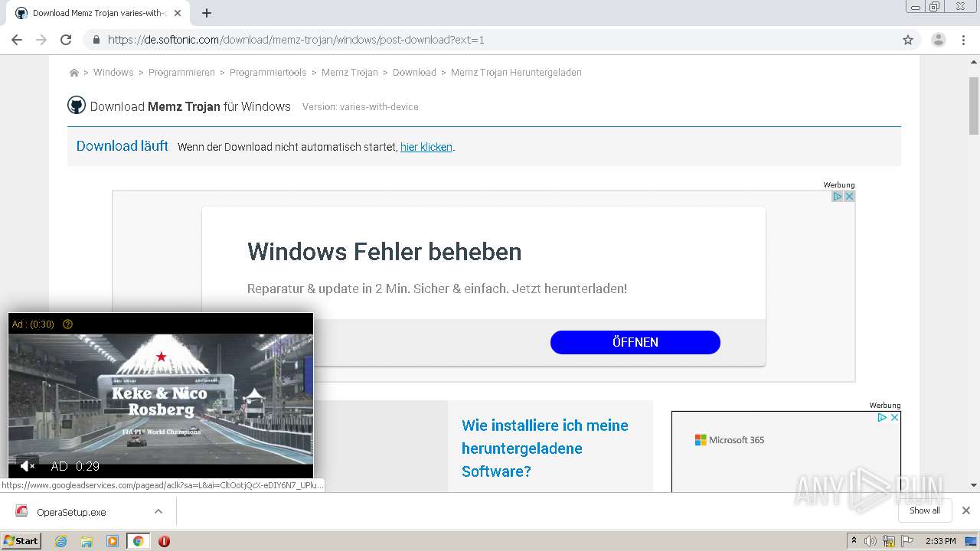
Task: Switch to Chrome in the taskbar
Action: (x=138, y=541)
